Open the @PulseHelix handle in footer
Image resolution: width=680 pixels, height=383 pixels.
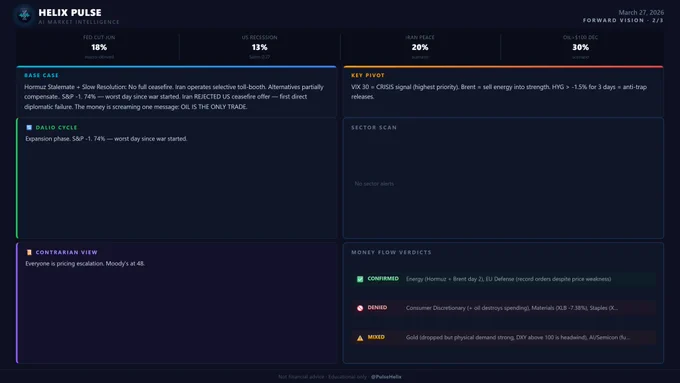point(386,377)
